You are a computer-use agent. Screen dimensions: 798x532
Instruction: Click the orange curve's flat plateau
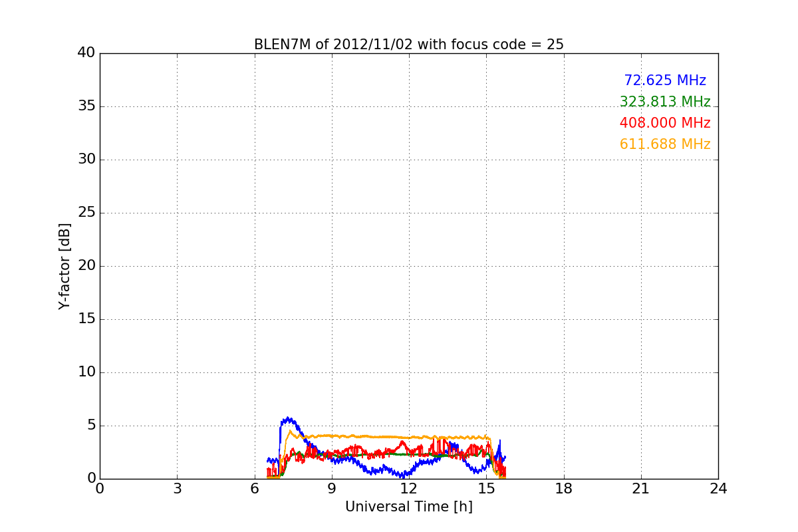coord(392,437)
